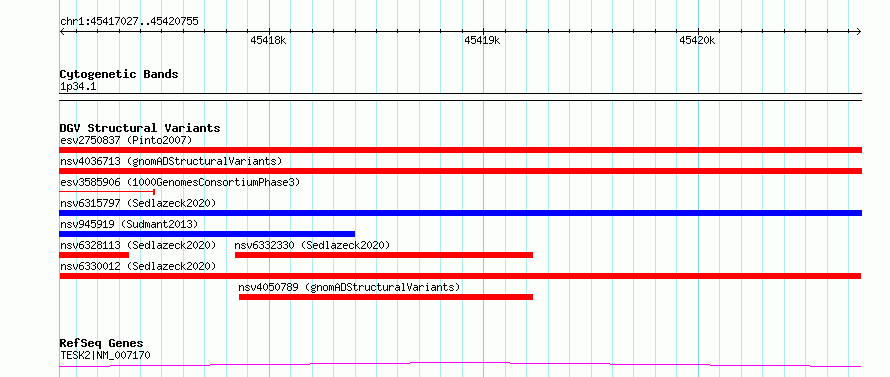The height and width of the screenshot is (377, 890).
Task: Click the blue nsv945919 Sudmant2013 bar
Action: point(207,234)
